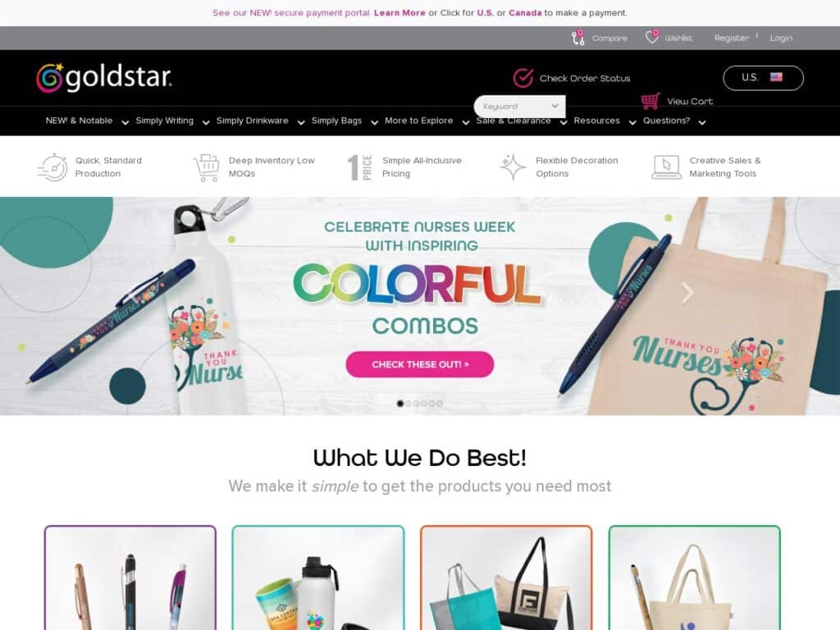Open the U.S. country selector
This screenshot has width=840, height=630.
(763, 78)
